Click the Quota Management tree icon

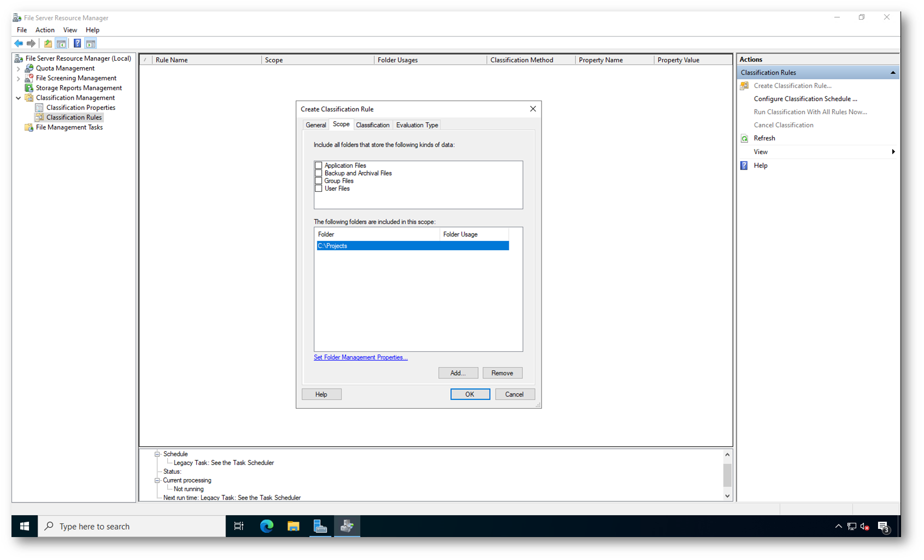tap(30, 68)
